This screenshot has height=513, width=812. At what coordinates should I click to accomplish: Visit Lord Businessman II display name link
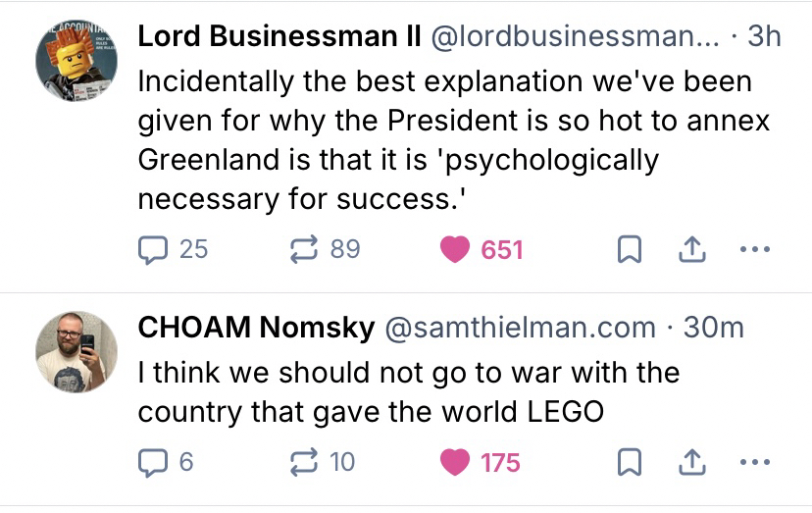pos(279,36)
